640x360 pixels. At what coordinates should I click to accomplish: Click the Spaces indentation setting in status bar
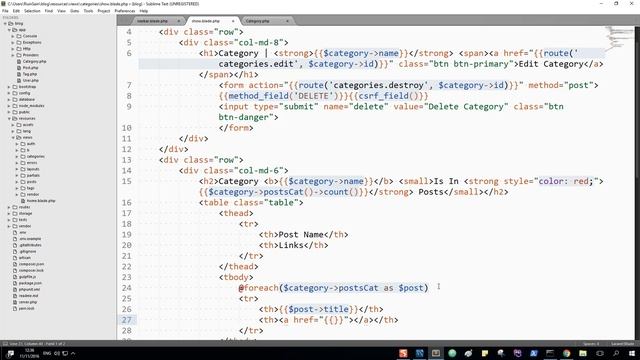point(591,344)
